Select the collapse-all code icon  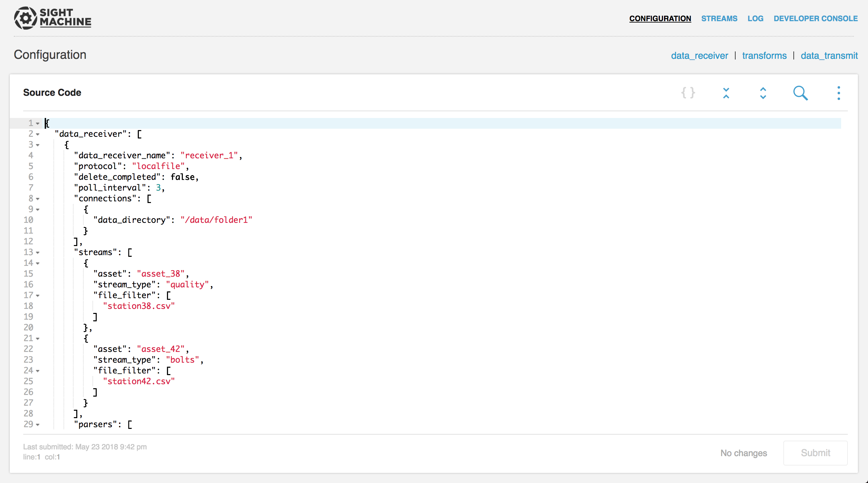point(727,93)
